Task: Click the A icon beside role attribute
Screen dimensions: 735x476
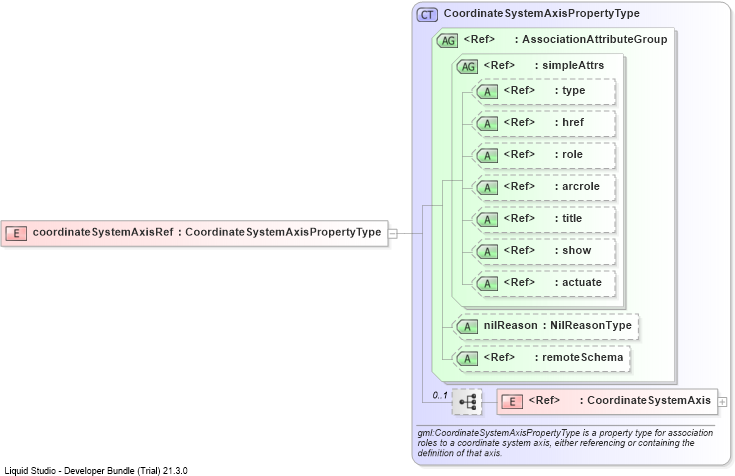Action: (x=487, y=155)
